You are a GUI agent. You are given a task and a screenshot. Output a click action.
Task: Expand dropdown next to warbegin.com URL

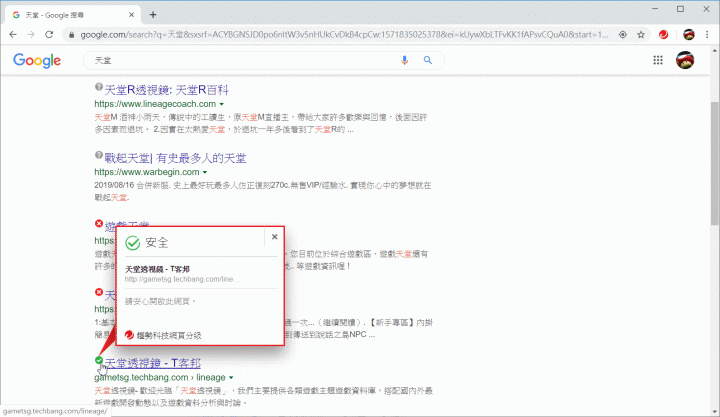[x=205, y=172]
